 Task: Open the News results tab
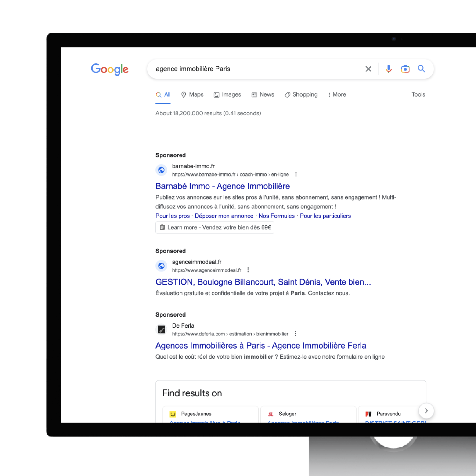pos(263,95)
